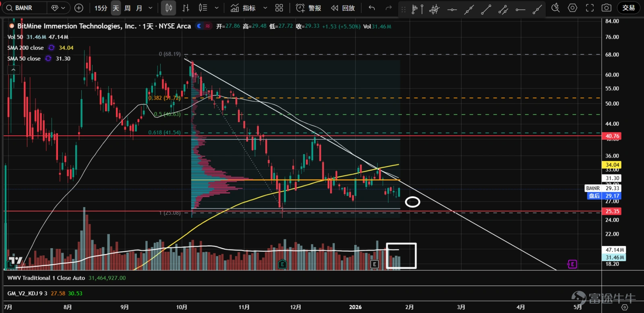This screenshot has width=644, height=313.
Task: Open time axis settings gear icon
Action: (x=624, y=307)
